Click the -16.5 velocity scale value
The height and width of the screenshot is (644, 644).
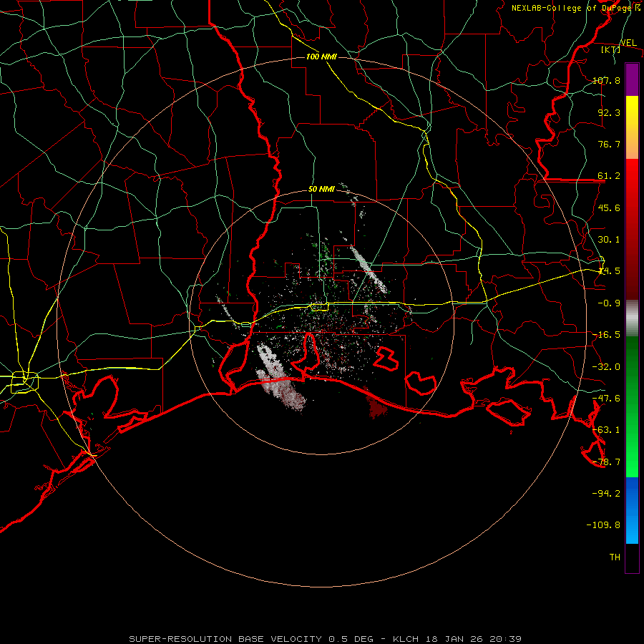pos(607,335)
